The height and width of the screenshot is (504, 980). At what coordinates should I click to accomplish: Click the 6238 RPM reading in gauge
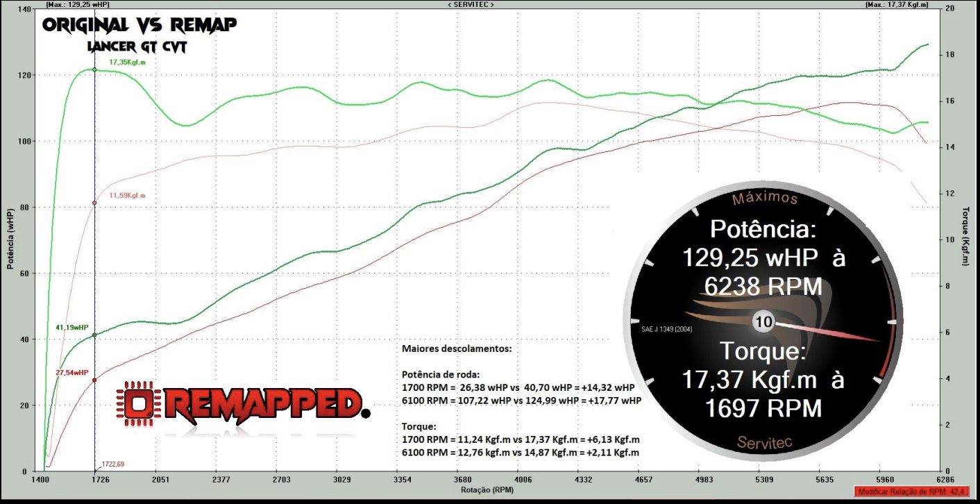pyautogui.click(x=763, y=286)
